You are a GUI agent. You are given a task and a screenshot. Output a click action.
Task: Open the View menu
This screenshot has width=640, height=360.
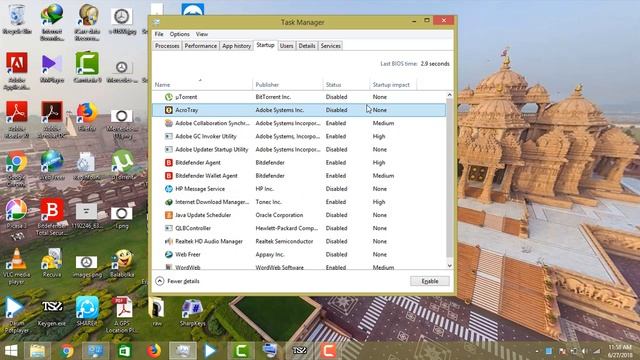202,34
